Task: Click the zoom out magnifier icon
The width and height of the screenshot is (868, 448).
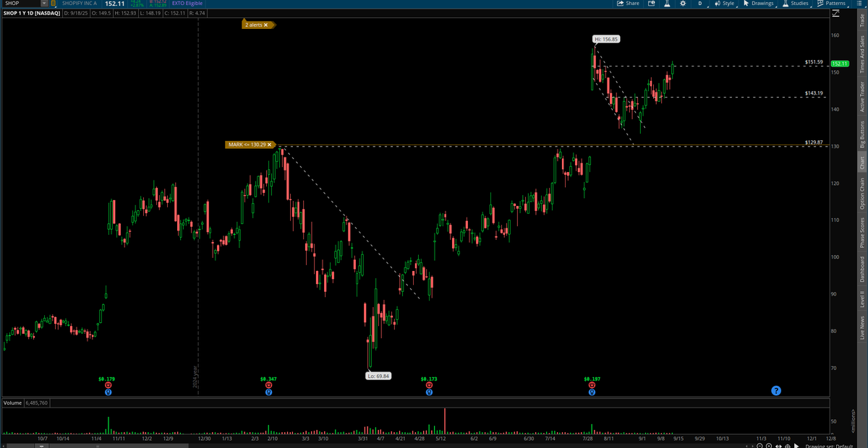Action: [x=759, y=445]
